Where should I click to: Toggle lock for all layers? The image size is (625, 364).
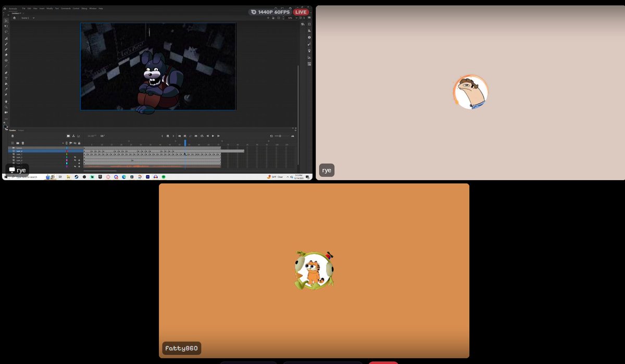pyautogui.click(x=79, y=143)
